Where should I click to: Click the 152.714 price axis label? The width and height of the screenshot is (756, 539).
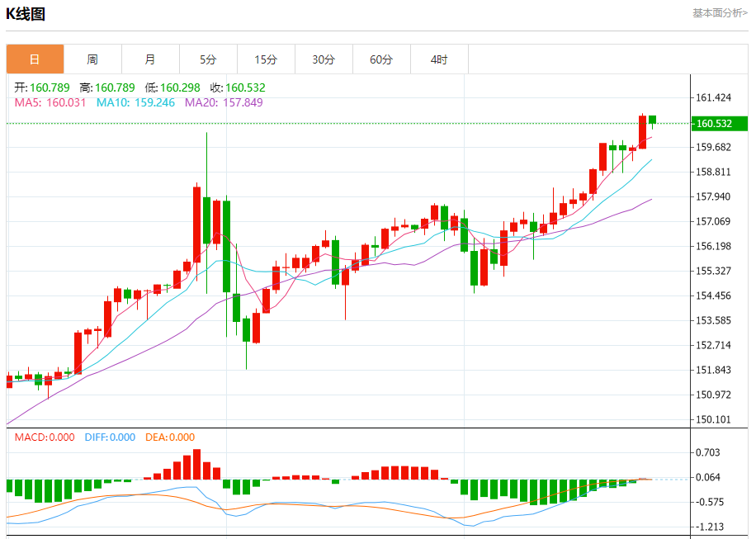coord(713,345)
